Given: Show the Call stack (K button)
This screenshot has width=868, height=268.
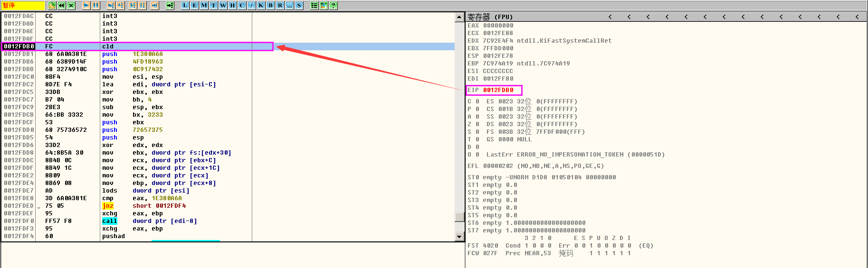Looking at the screenshot, I should click(x=261, y=5).
